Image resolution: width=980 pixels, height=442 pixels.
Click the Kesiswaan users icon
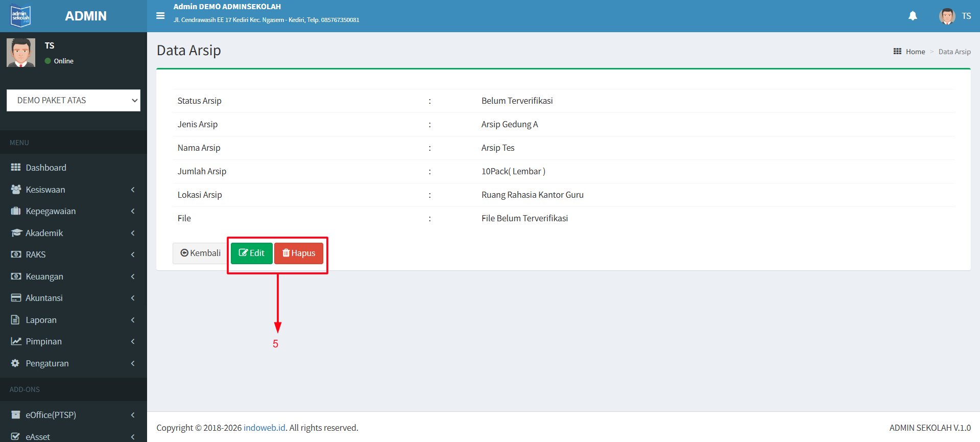click(16, 190)
